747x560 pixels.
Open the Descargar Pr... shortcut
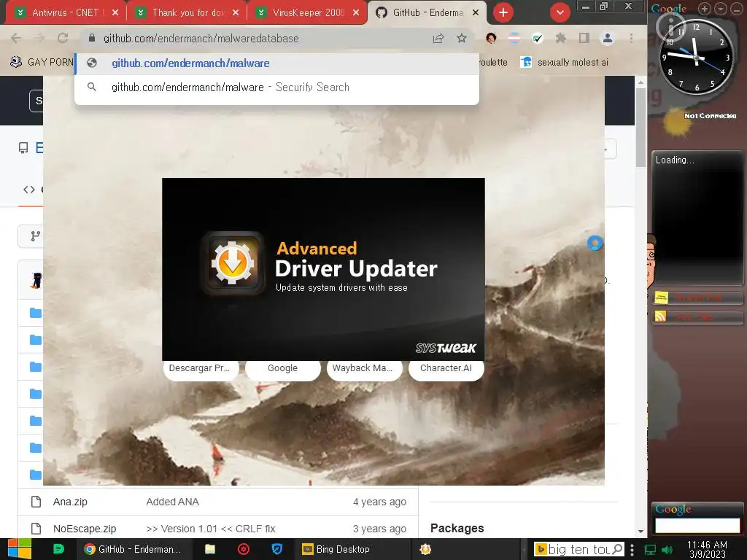point(201,368)
